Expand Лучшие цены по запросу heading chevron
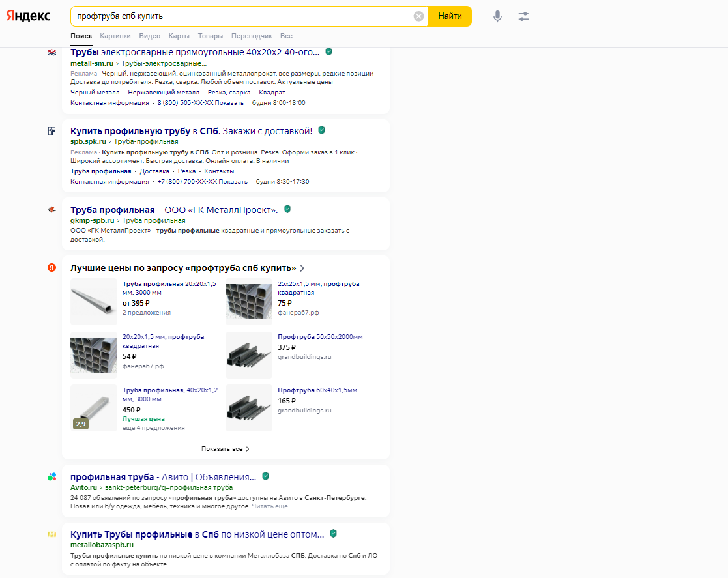 click(x=302, y=268)
